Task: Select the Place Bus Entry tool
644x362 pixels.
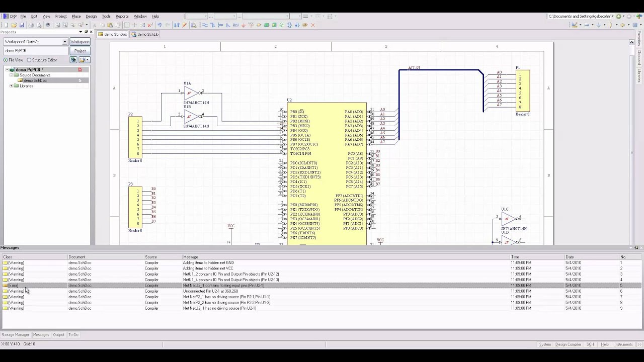Action: pos(228,25)
